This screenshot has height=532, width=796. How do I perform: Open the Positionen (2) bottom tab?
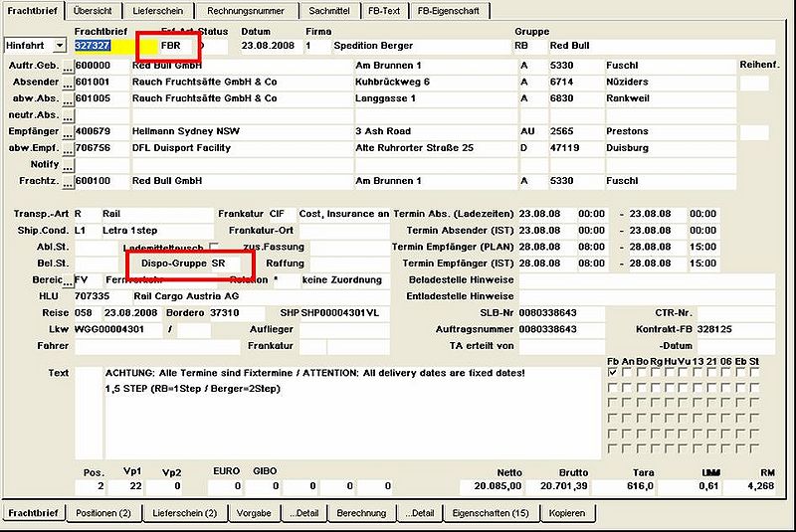pos(103,513)
